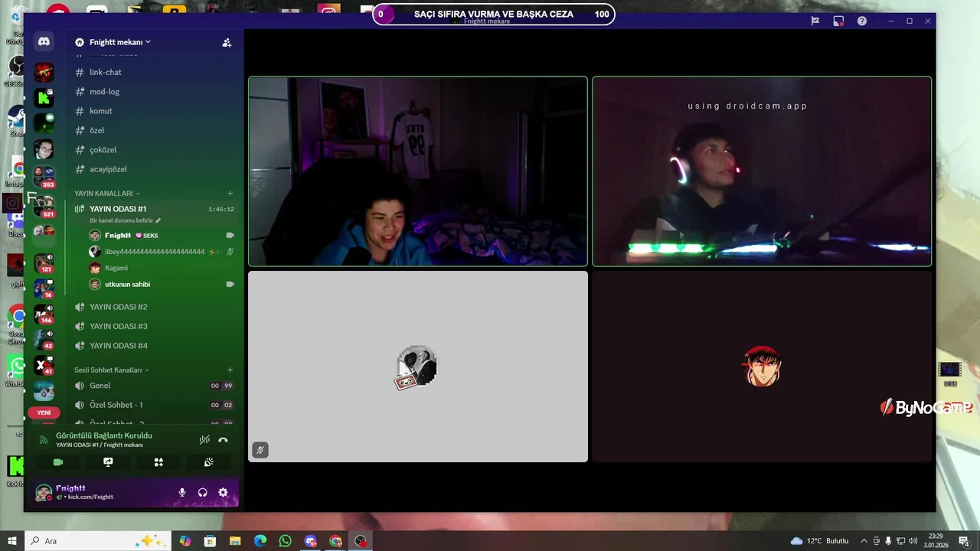Open the help question mark icon

862,21
